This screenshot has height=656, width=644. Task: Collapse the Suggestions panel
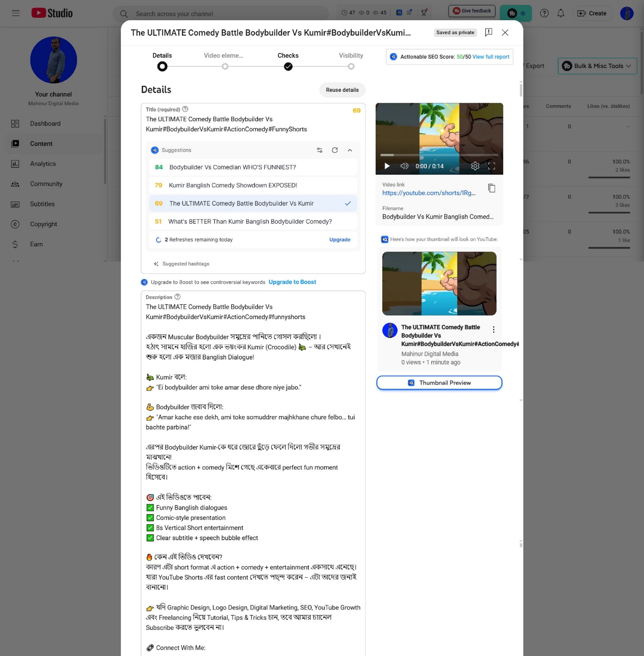[350, 150]
